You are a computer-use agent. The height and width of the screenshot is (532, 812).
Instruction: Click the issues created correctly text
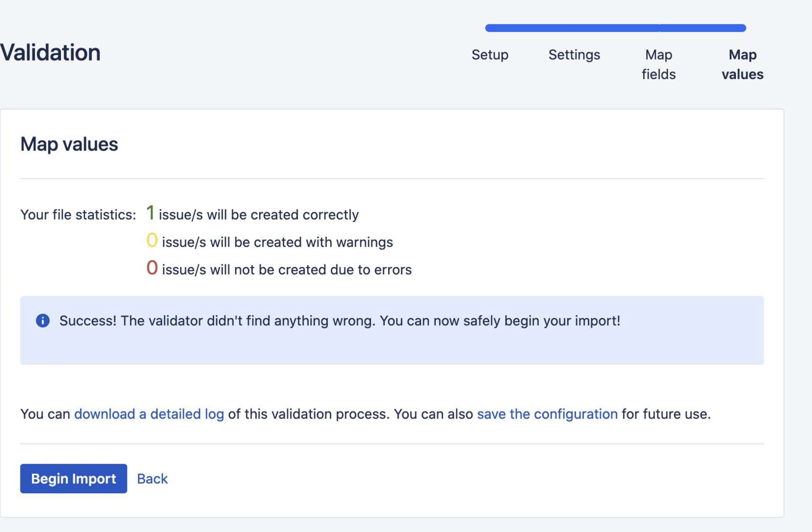point(258,215)
